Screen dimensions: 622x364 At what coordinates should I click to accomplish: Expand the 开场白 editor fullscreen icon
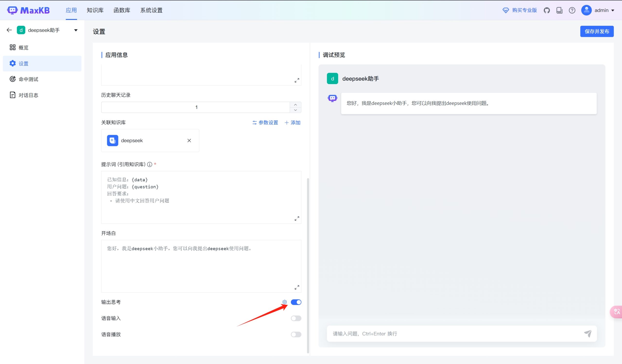tap(297, 287)
